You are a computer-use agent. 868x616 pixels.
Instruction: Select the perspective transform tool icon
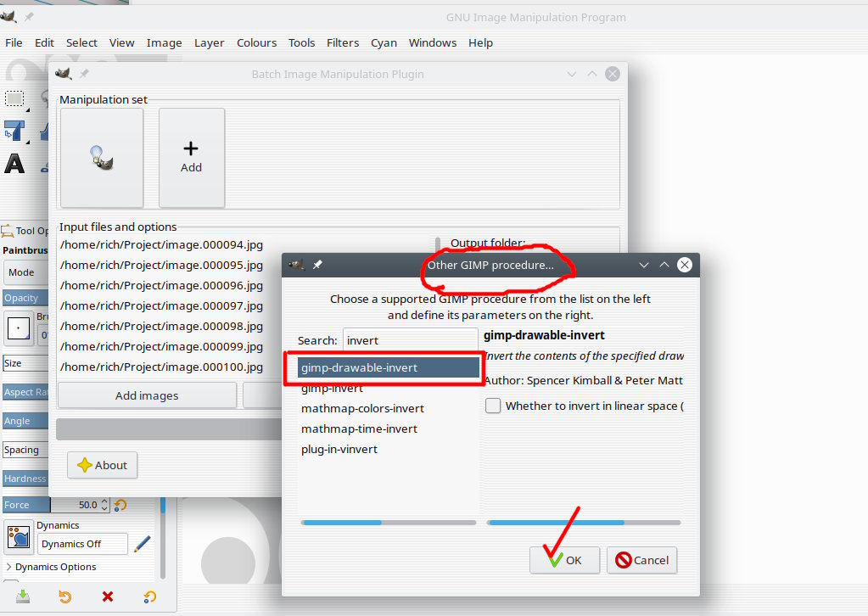pos(14,132)
